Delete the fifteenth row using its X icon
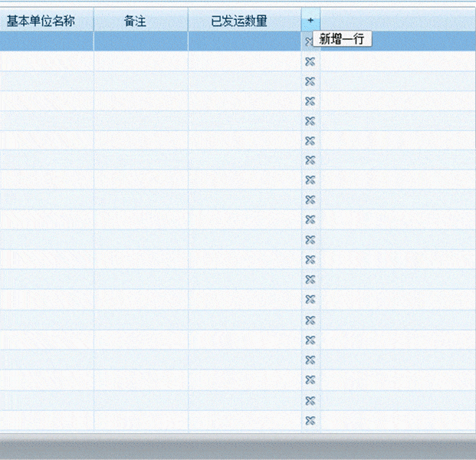 [x=310, y=320]
